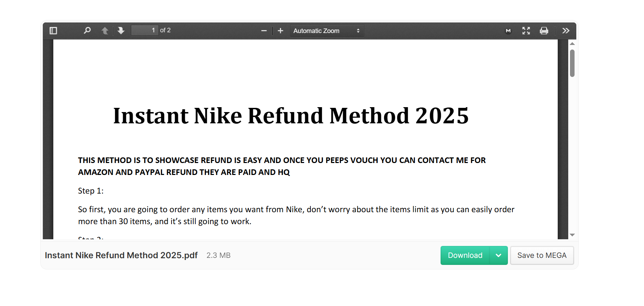This screenshot has height=306, width=644.
Task: Go to next page arrow
Action: 121,31
